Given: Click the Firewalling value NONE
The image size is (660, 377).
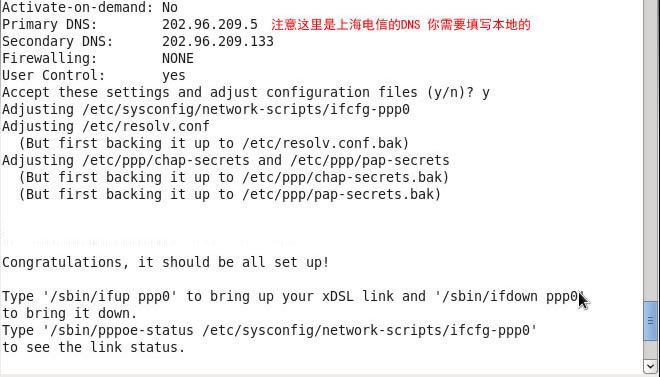Looking at the screenshot, I should (178, 58).
